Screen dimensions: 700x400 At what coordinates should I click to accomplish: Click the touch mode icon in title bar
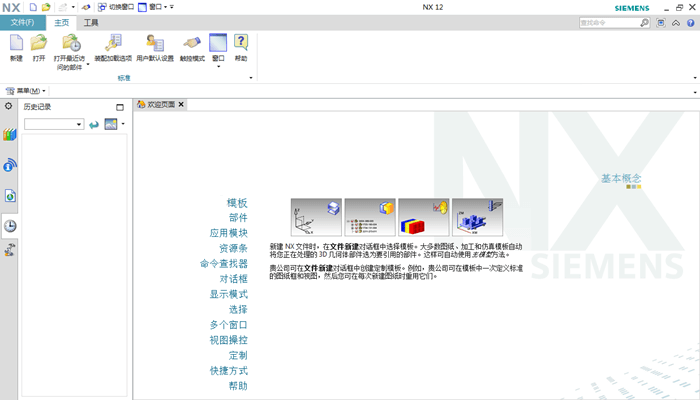(x=86, y=7)
